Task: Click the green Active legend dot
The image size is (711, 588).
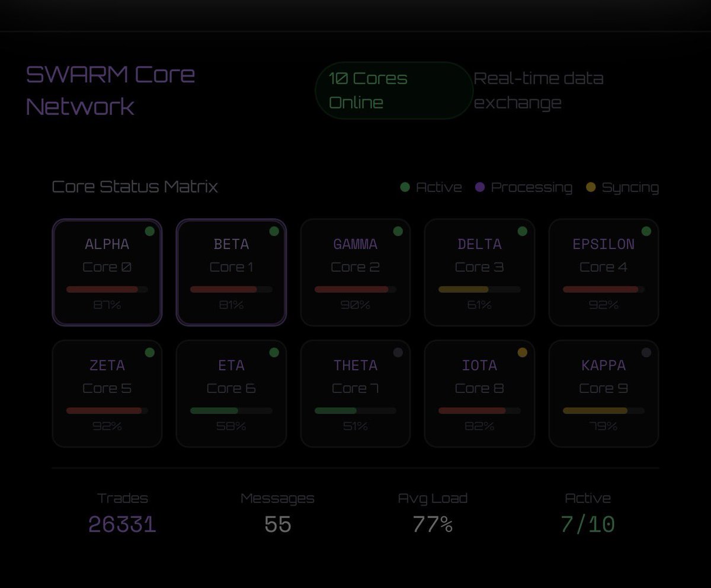Action: pyautogui.click(x=405, y=187)
